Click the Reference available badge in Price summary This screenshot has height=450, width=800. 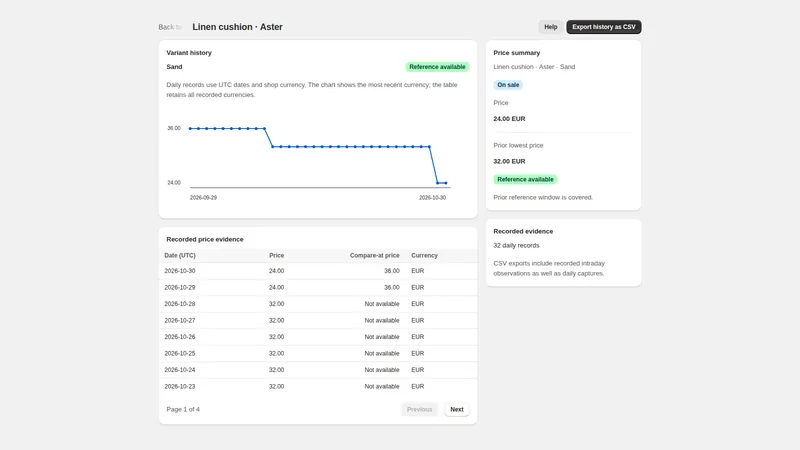pyautogui.click(x=525, y=179)
